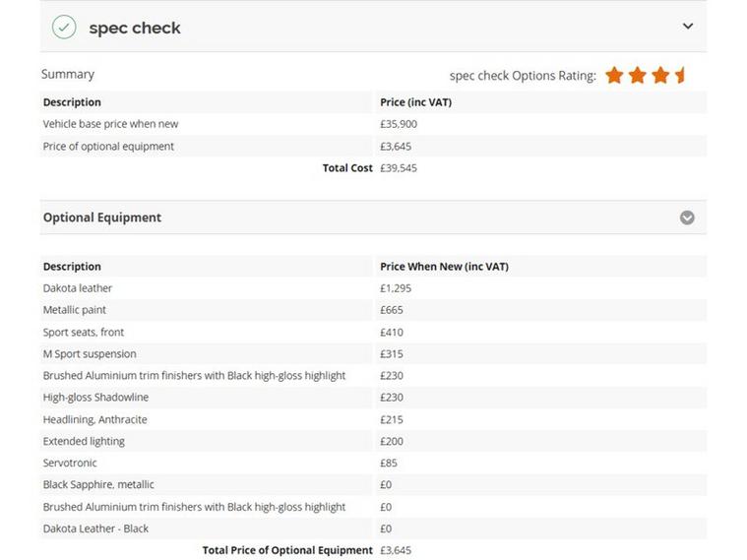Select the M Sport suspension row
Screen dimensions: 747x560
(x=90, y=354)
